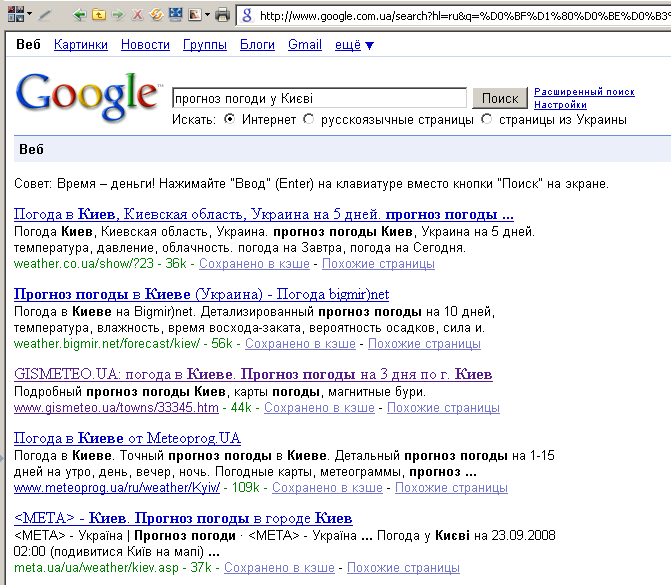Open the Блоги tab
Image resolution: width=671 pixels, height=585 pixels.
(257, 45)
